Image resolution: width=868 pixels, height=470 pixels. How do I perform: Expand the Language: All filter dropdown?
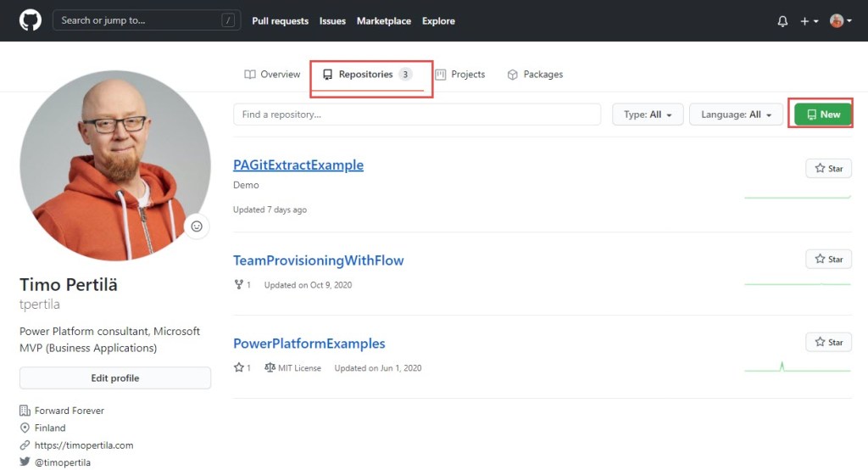coord(736,115)
